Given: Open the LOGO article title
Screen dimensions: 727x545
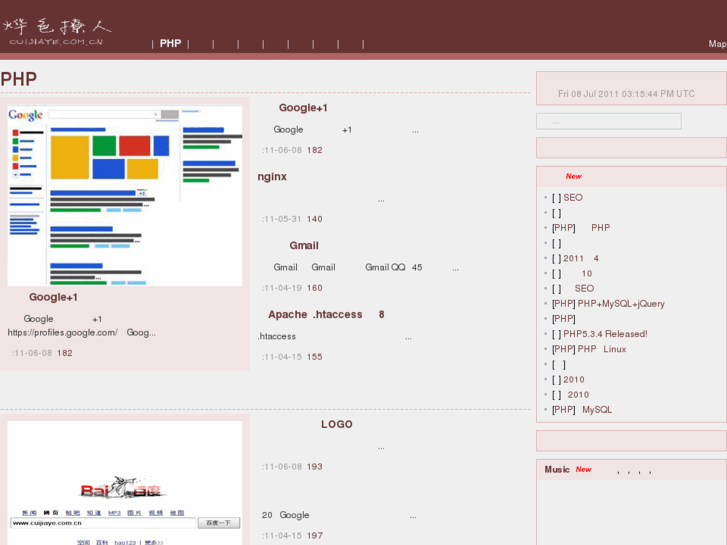Looking at the screenshot, I should (x=337, y=424).
